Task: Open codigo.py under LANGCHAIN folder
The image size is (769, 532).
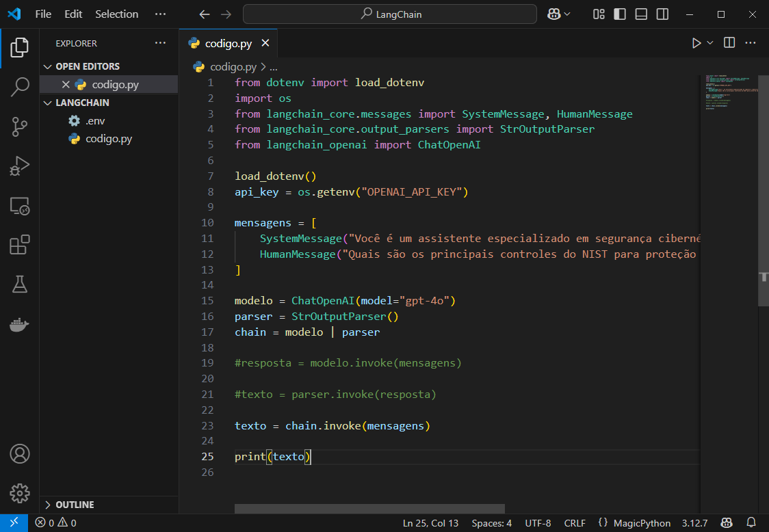Action: pos(108,139)
